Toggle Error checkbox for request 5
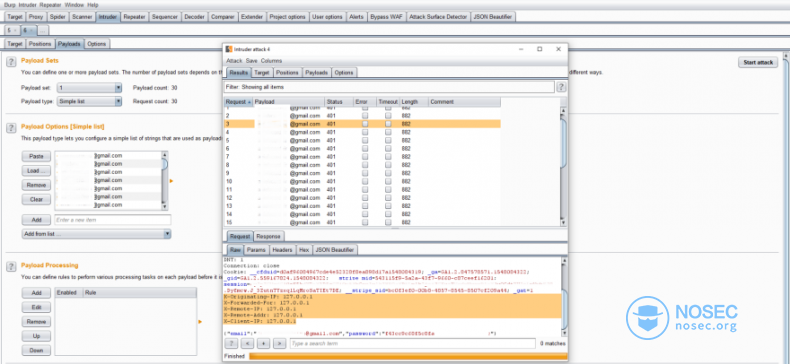 (x=365, y=140)
